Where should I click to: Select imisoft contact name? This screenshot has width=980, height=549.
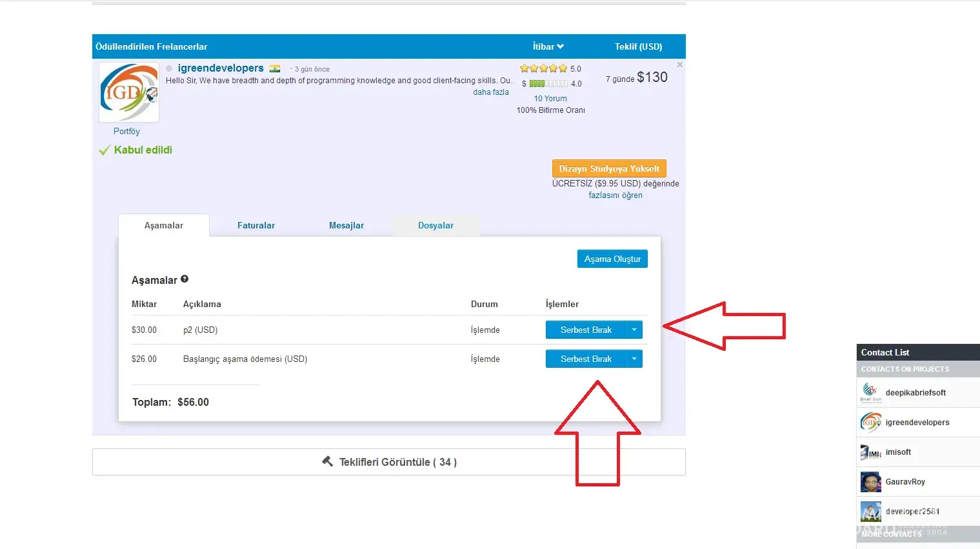(x=898, y=452)
